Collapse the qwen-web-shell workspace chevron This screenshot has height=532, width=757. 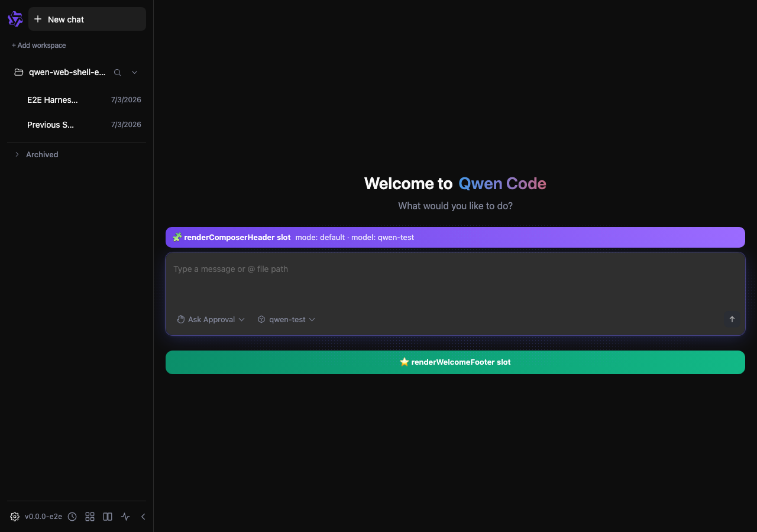[x=134, y=72]
